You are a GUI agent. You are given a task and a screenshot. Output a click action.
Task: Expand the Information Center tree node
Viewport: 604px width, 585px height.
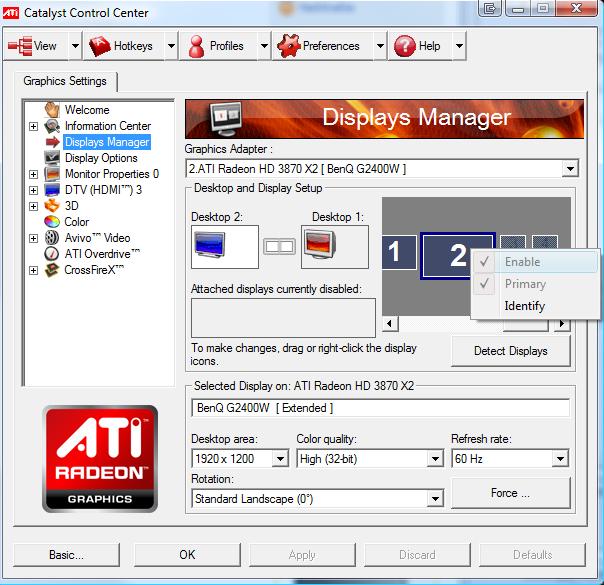click(34, 126)
